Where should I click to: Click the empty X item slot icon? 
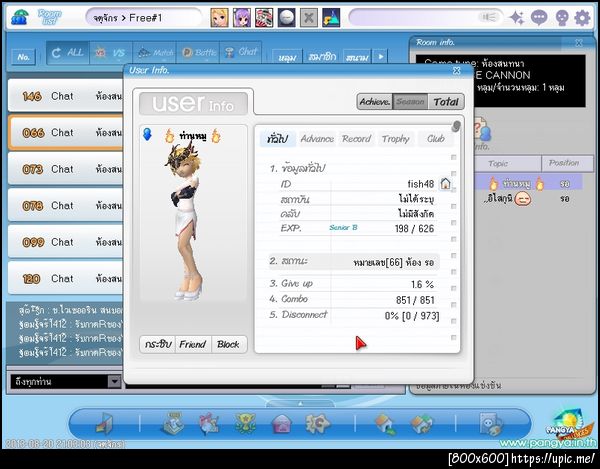pos(309,18)
